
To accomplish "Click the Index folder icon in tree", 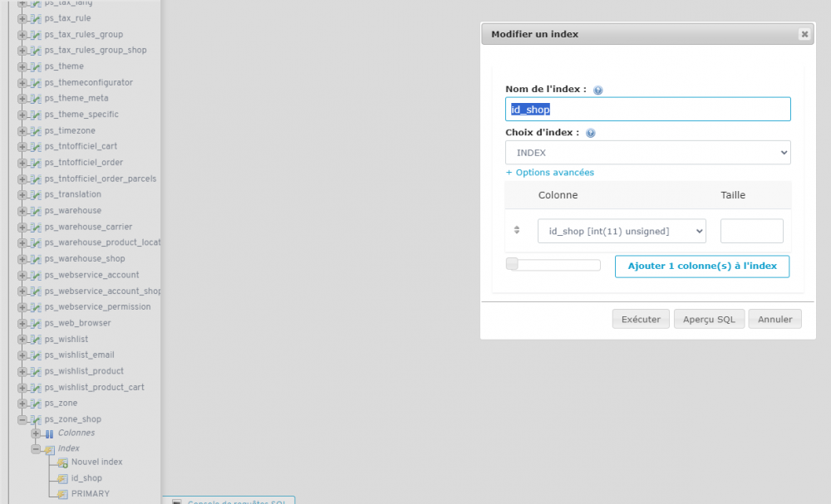I will [x=49, y=449].
